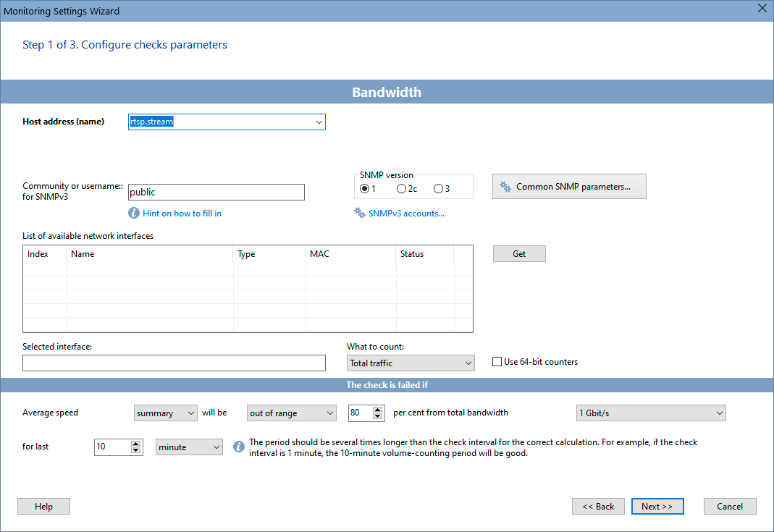This screenshot has height=532, width=774.
Task: Open the Hint on how to fill in link
Action: (182, 213)
